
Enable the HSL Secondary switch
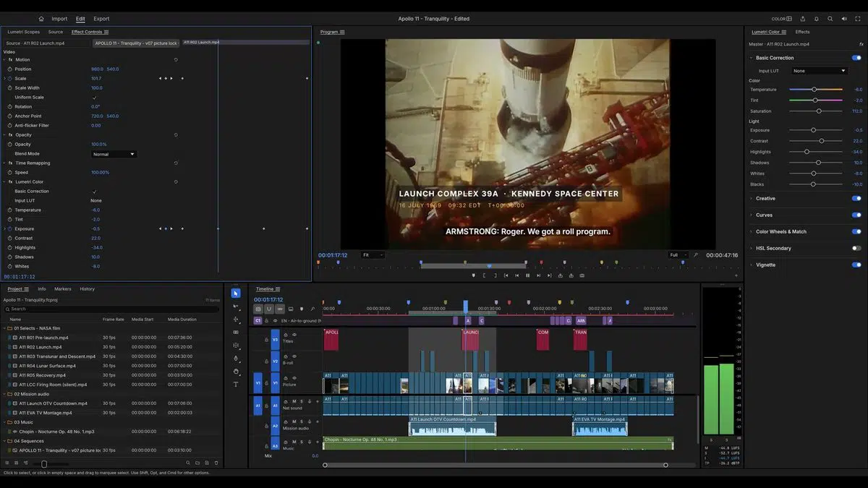point(856,248)
